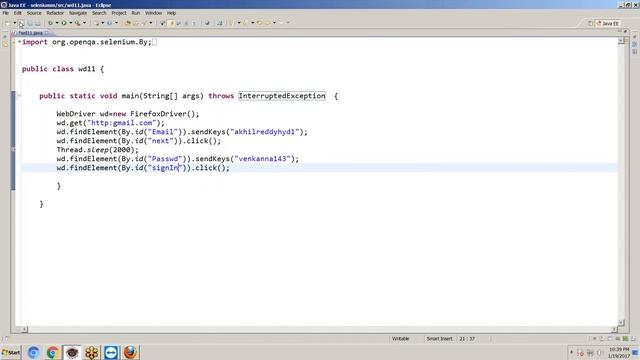Open the Edit menu

coord(18,13)
